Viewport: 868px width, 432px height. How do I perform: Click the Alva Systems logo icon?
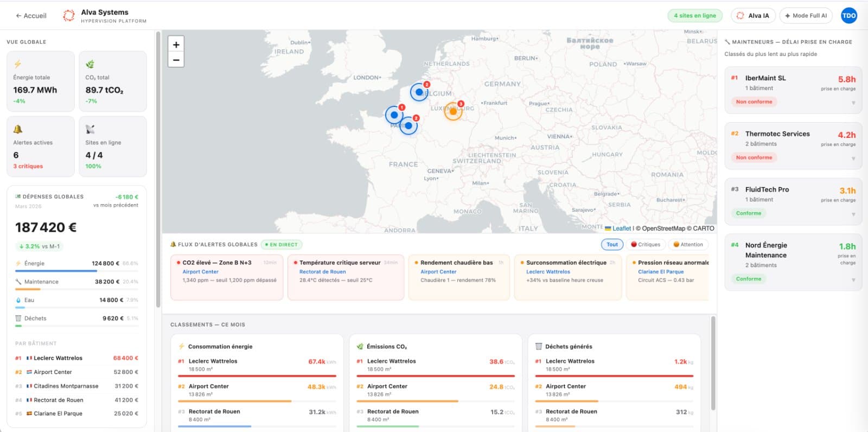click(x=69, y=16)
